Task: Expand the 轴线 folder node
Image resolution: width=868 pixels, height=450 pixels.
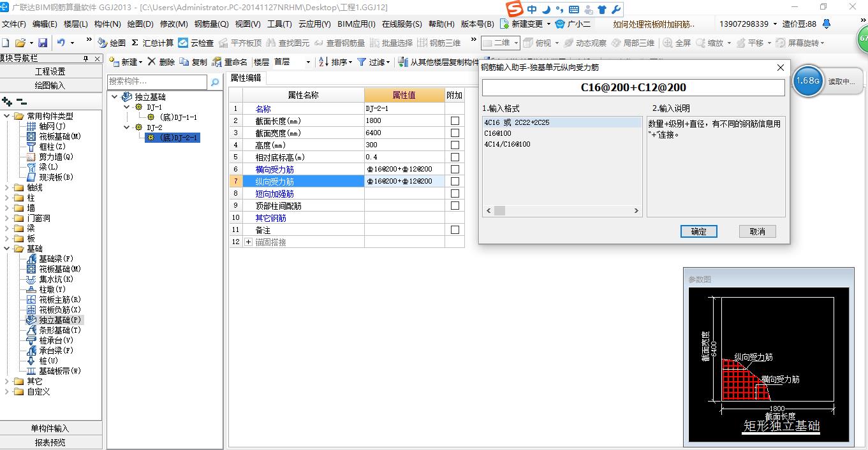Action: click(7, 187)
